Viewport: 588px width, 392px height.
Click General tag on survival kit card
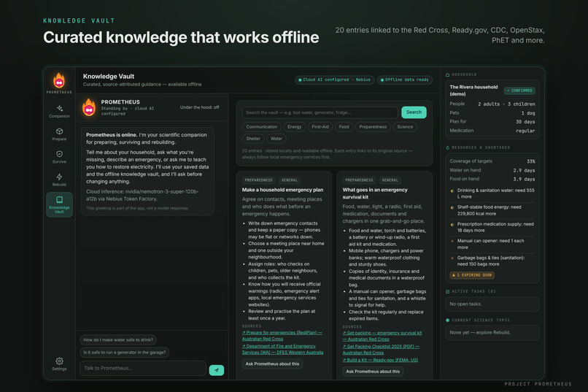click(x=390, y=180)
